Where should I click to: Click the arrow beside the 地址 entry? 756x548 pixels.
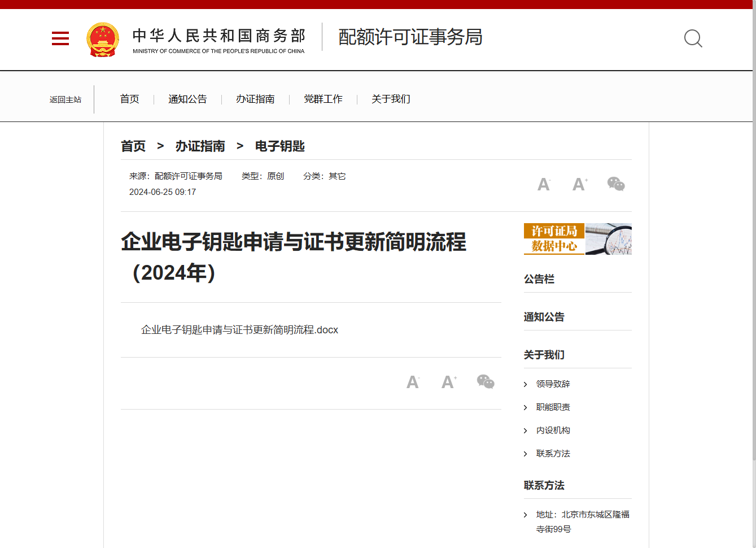pos(526,515)
